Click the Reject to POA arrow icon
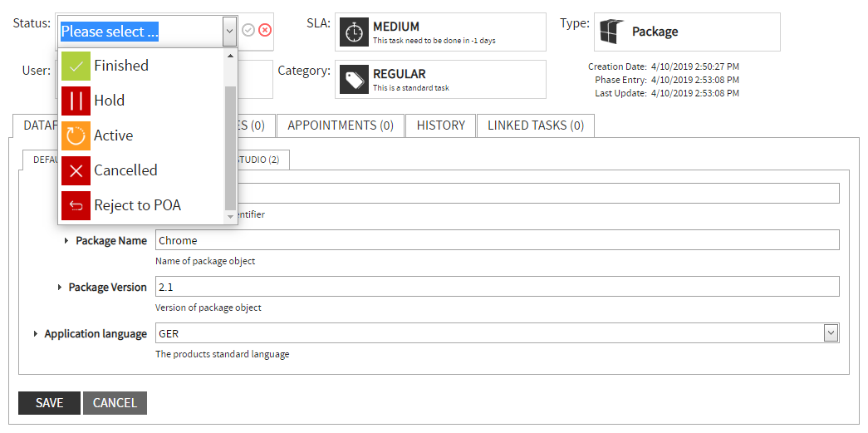 pos(76,205)
